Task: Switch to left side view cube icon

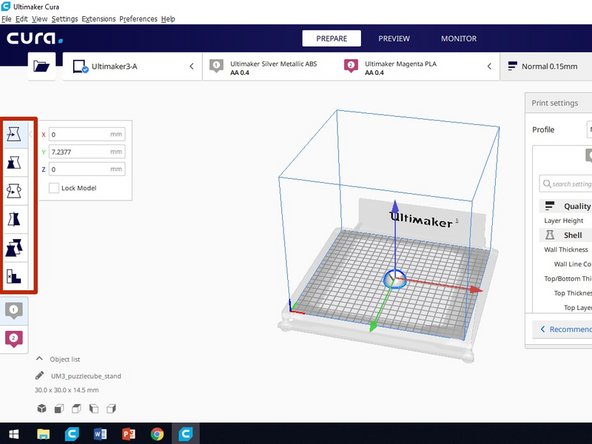Action: 94,408
